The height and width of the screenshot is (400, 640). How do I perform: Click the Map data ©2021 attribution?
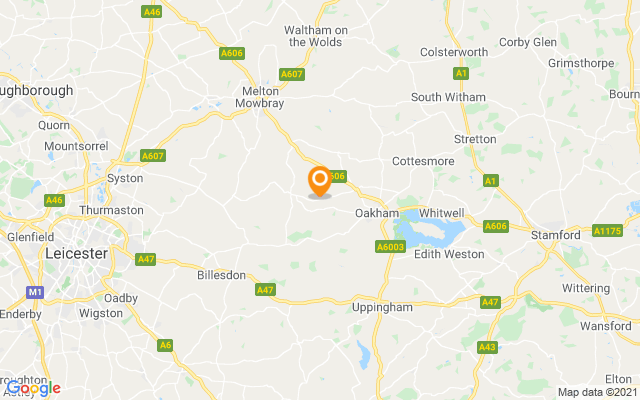(x=598, y=393)
